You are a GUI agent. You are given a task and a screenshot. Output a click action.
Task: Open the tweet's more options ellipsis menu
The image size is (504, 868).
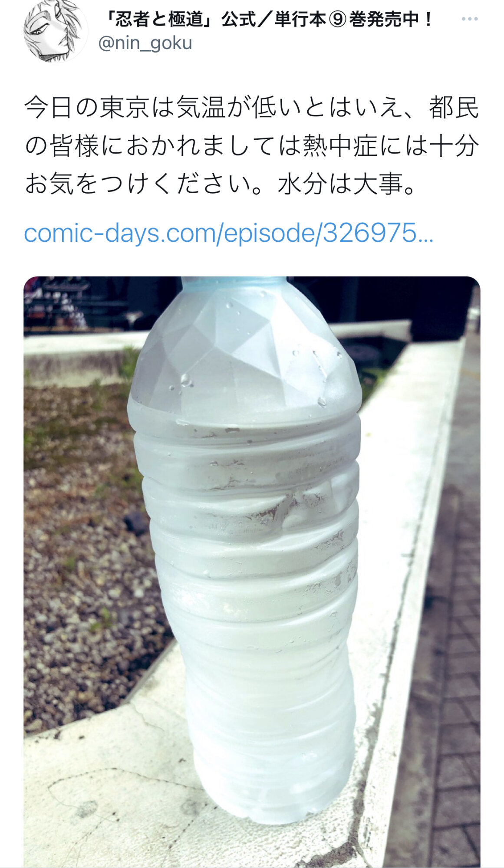pos(469,19)
